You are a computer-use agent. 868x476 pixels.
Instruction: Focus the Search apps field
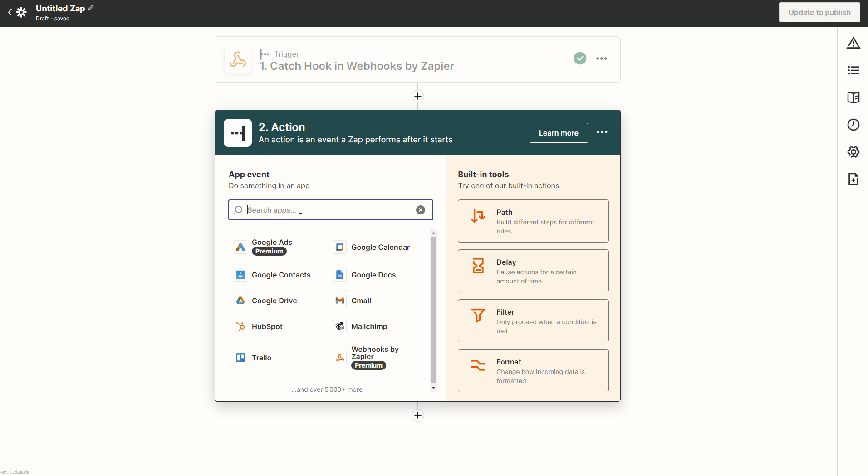click(331, 210)
